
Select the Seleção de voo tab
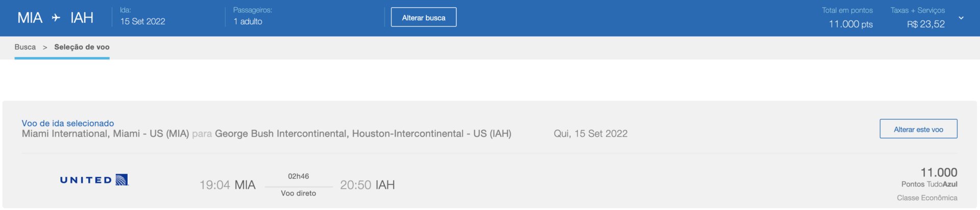(82, 47)
